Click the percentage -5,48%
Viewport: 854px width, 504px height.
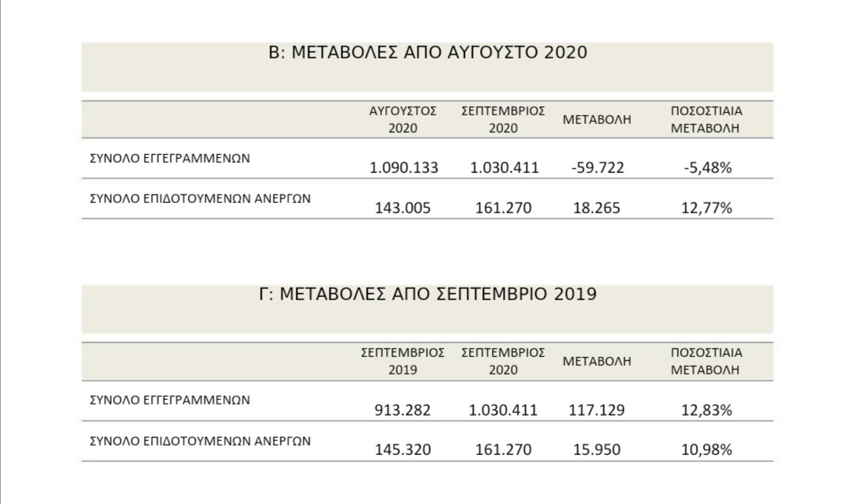pos(707,168)
